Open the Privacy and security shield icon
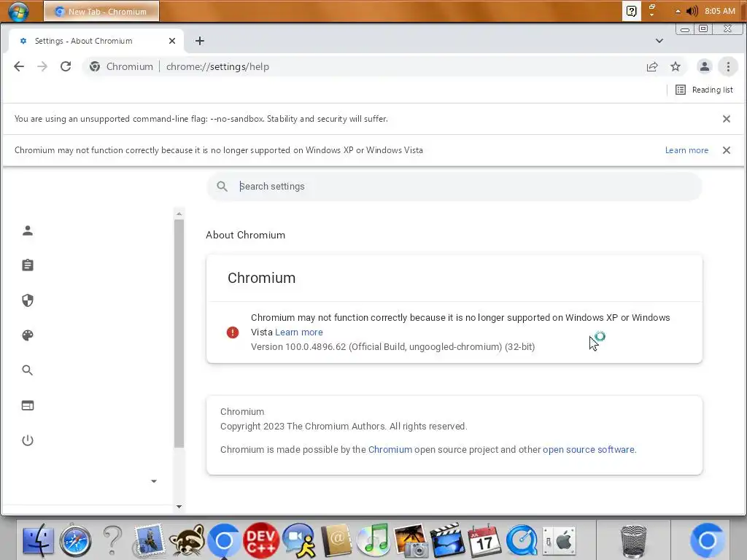The width and height of the screenshot is (747, 560). 28,300
